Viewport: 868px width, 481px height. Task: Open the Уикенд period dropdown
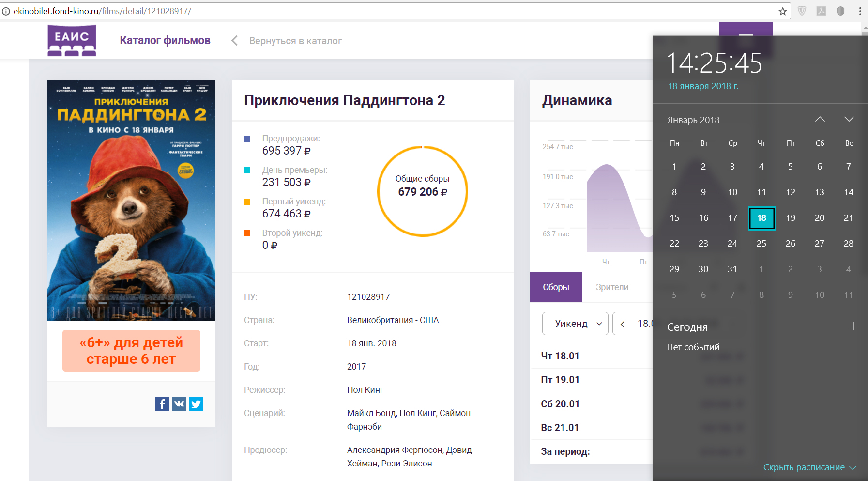[575, 324]
